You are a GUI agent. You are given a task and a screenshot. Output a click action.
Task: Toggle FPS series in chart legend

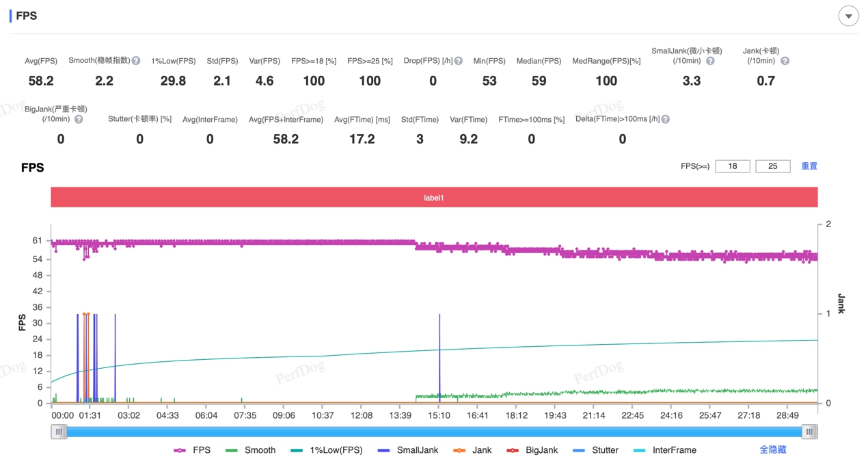click(x=192, y=450)
